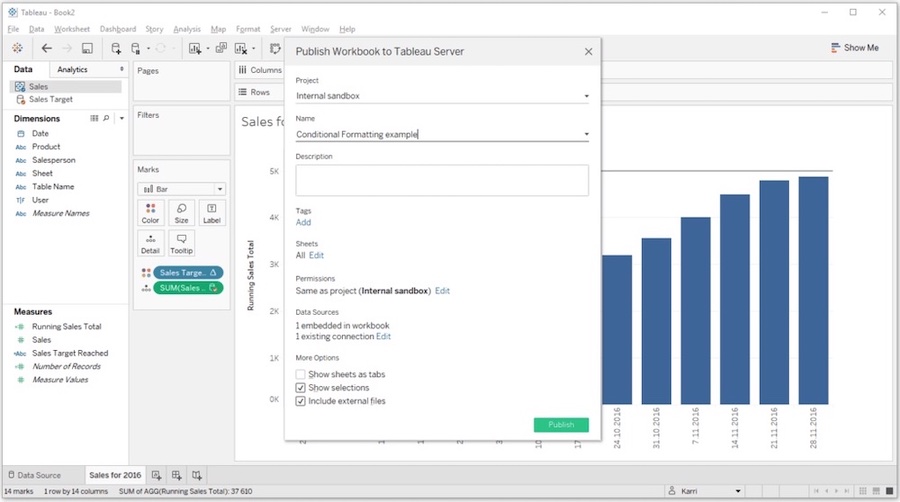
Task: Open the File menu
Action: (13, 29)
